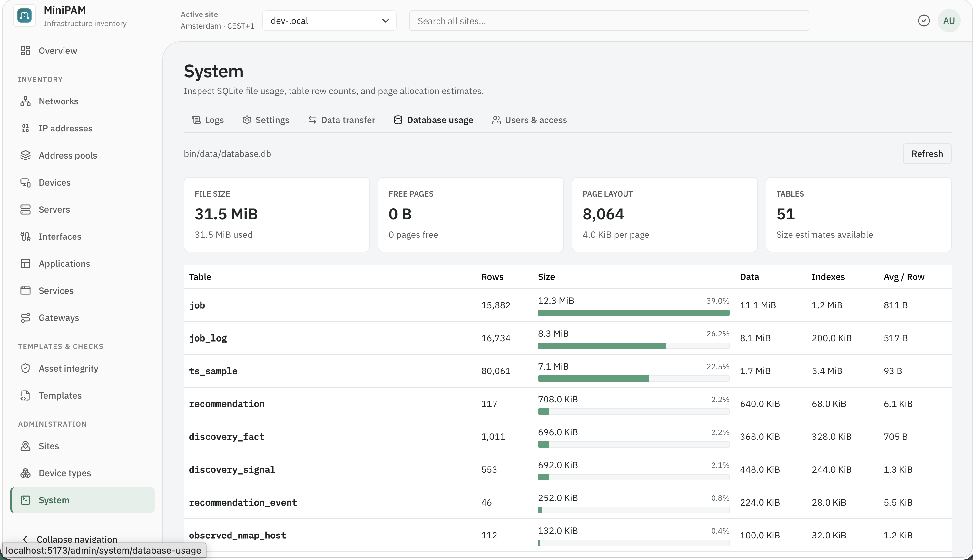Collapse navigation using the chevron
The height and width of the screenshot is (560, 973).
coord(25,539)
